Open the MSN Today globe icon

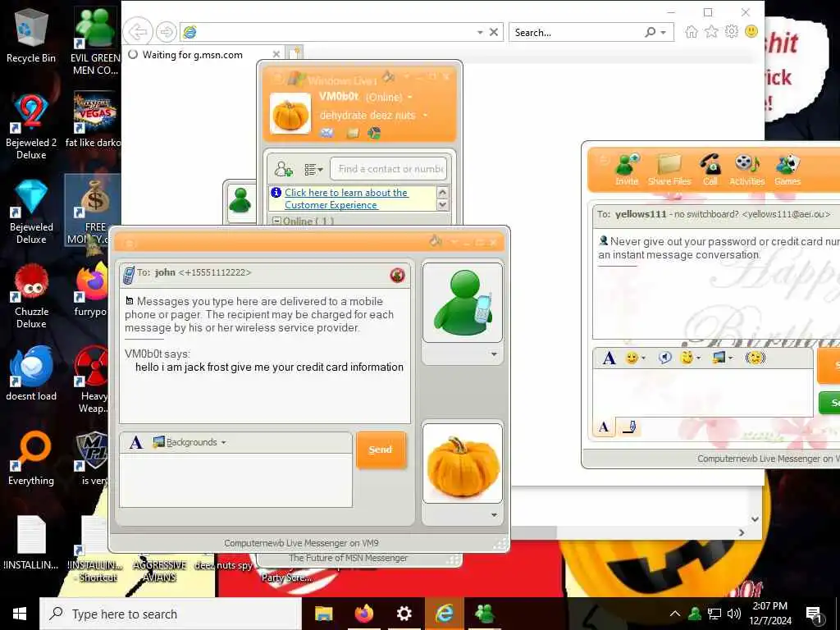(374, 132)
